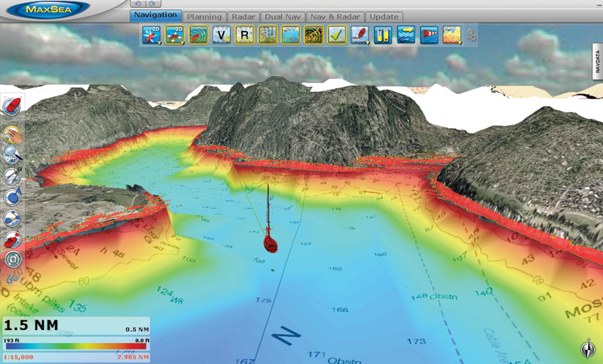The height and width of the screenshot is (364, 603).
Task: Toggle the vector chart 'V' button
Action: [x=221, y=35]
